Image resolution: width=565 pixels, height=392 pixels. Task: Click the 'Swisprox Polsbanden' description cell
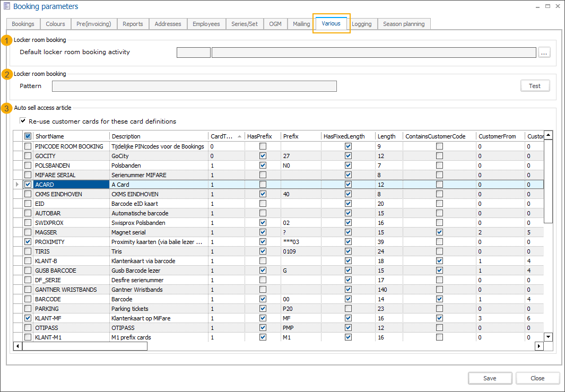click(159, 223)
